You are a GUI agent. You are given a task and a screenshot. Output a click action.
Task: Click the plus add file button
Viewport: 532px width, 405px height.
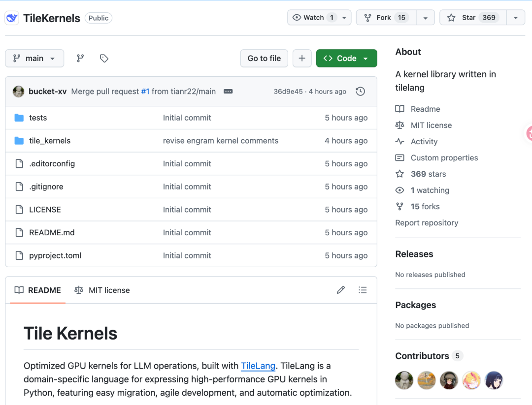302,58
